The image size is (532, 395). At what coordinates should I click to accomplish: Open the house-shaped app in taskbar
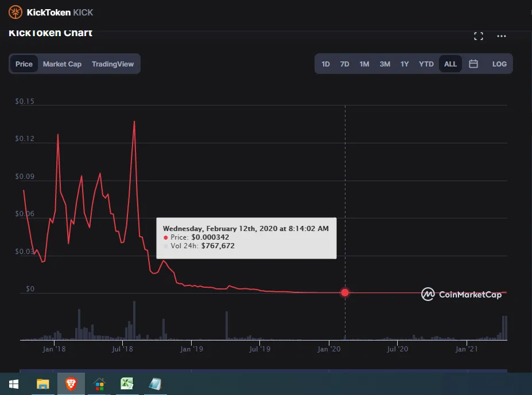click(x=99, y=384)
